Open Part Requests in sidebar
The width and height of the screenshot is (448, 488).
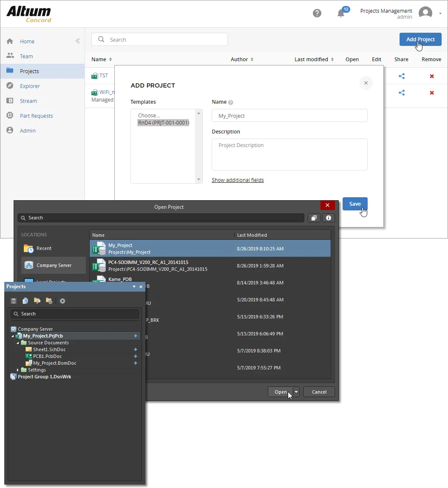coord(37,116)
